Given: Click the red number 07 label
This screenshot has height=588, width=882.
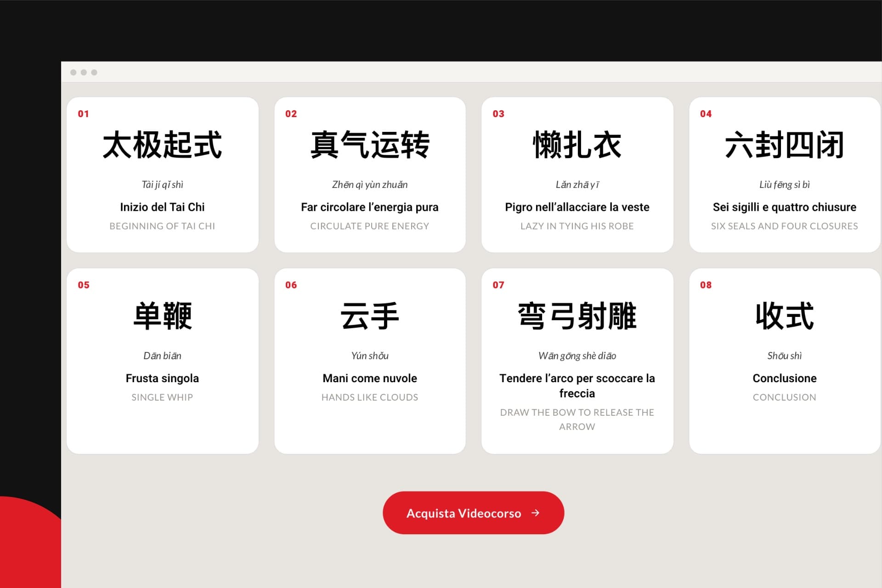Looking at the screenshot, I should click(x=498, y=285).
